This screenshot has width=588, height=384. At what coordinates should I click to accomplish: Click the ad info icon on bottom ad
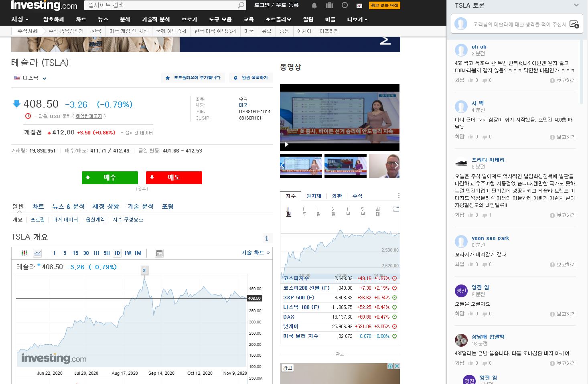tap(390, 366)
